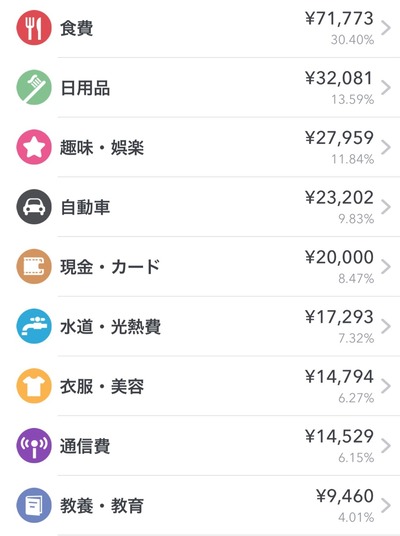Expand the 食費 row chevron
Screen dimensions: 400x536
[x=386, y=28]
